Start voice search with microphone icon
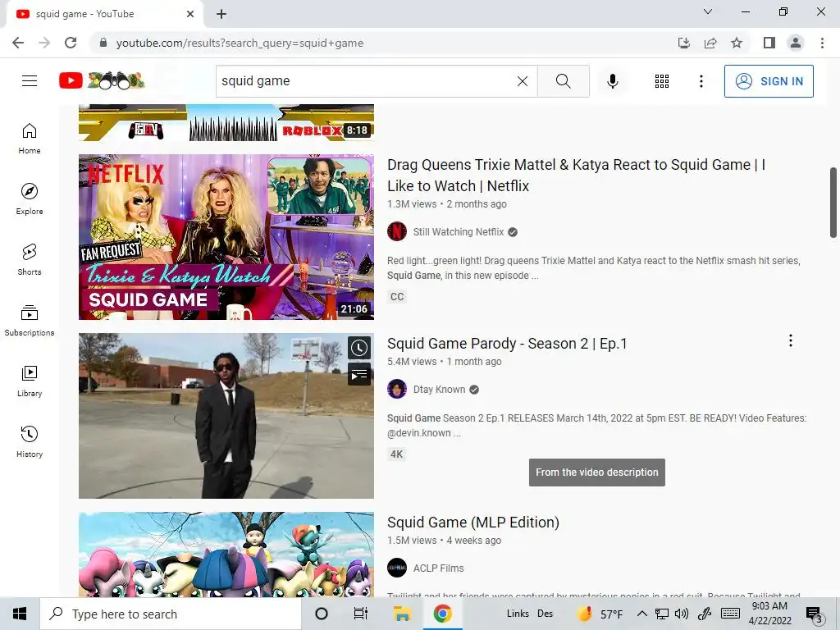Image resolution: width=840 pixels, height=630 pixels. pyautogui.click(x=612, y=81)
